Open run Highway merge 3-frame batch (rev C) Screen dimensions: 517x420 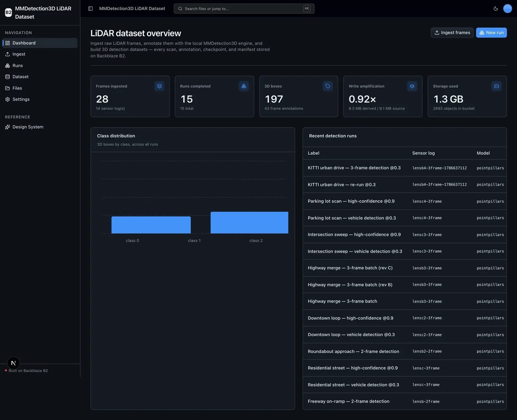350,268
